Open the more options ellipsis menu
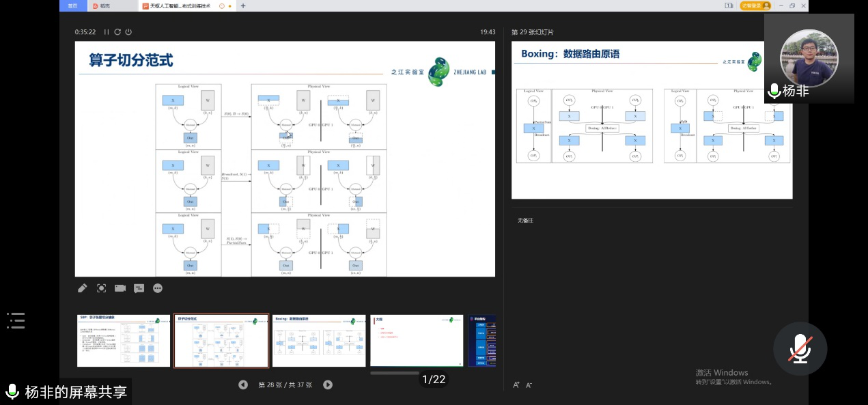 tap(158, 288)
